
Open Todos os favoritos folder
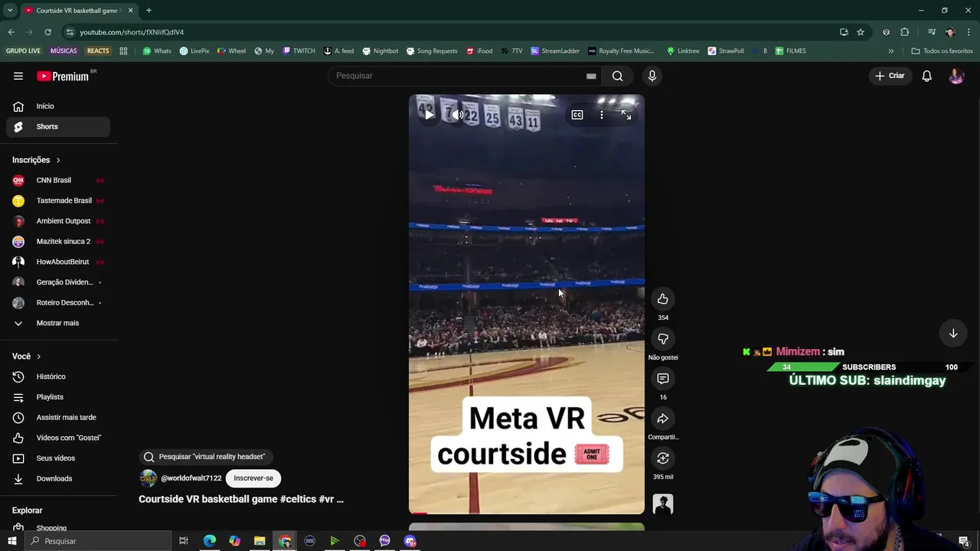942,51
